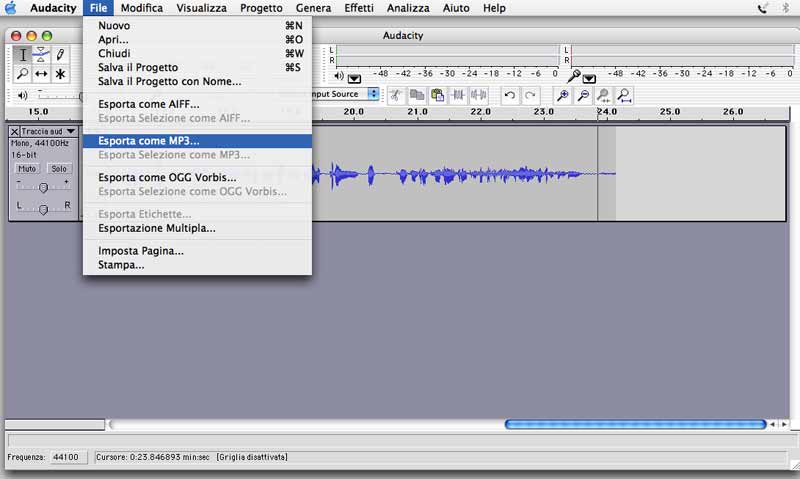800x479 pixels.
Task: Click the Fit Selection zoom icon
Action: point(604,95)
